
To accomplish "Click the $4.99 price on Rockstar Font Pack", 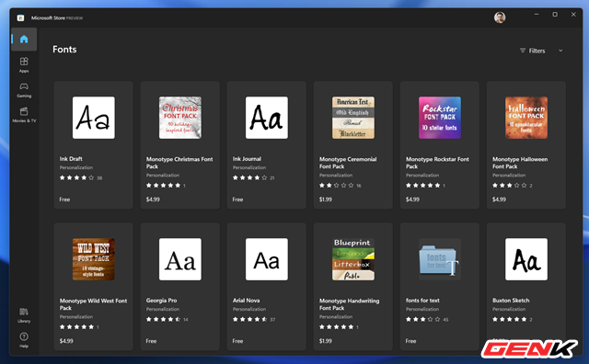I will [412, 199].
